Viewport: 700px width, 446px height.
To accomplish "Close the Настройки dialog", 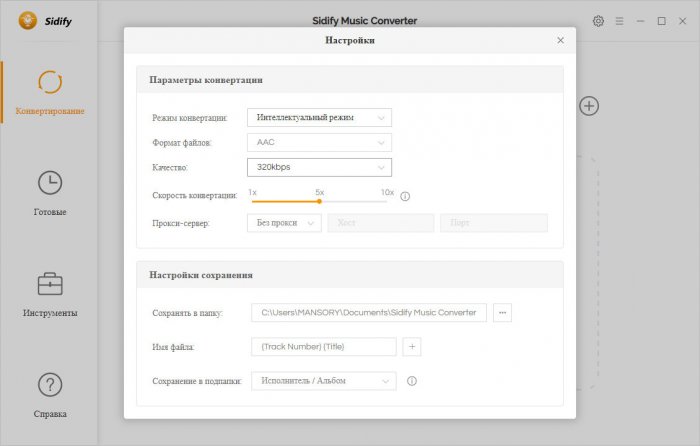I will pyautogui.click(x=560, y=40).
